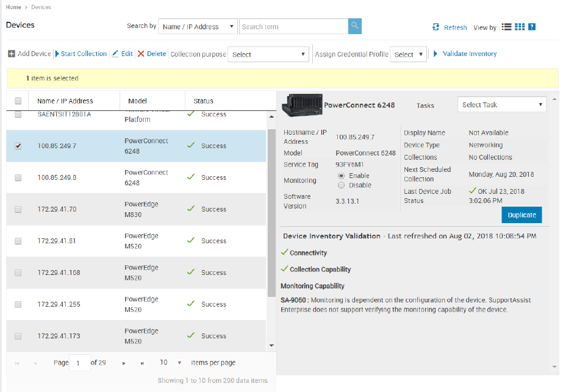Viewport: 563px width, 392px height.
Task: Switch to list view icon
Action: pyautogui.click(x=506, y=27)
